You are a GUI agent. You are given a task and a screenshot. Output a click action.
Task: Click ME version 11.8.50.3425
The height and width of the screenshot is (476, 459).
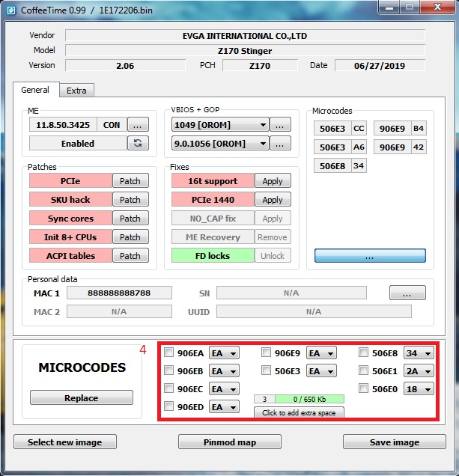(x=63, y=125)
